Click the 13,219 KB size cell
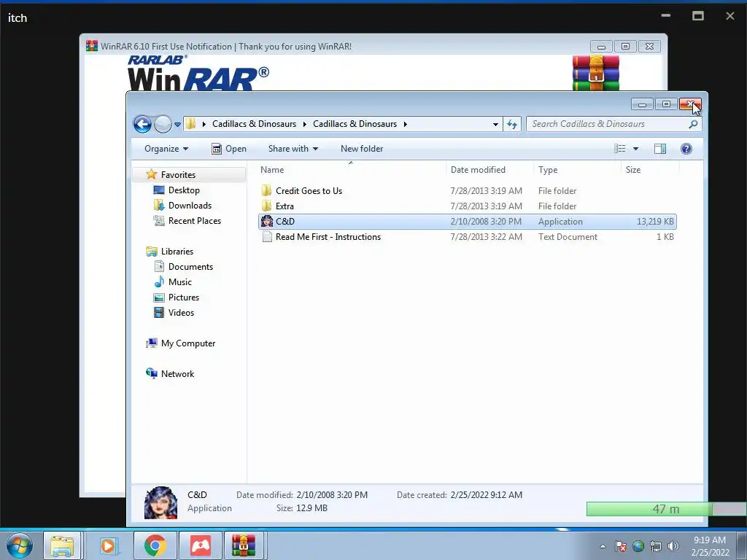This screenshot has height=560, width=747. pyautogui.click(x=655, y=222)
